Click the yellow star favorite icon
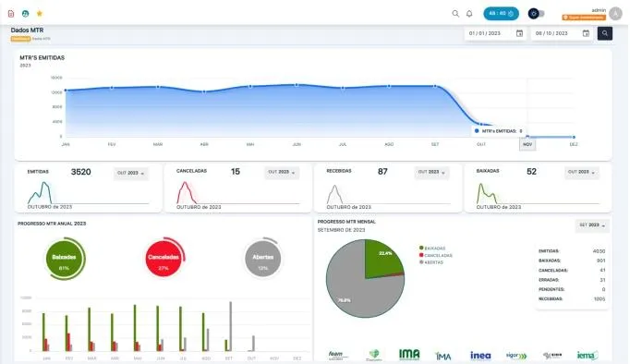The height and width of the screenshot is (364, 630). coord(40,14)
